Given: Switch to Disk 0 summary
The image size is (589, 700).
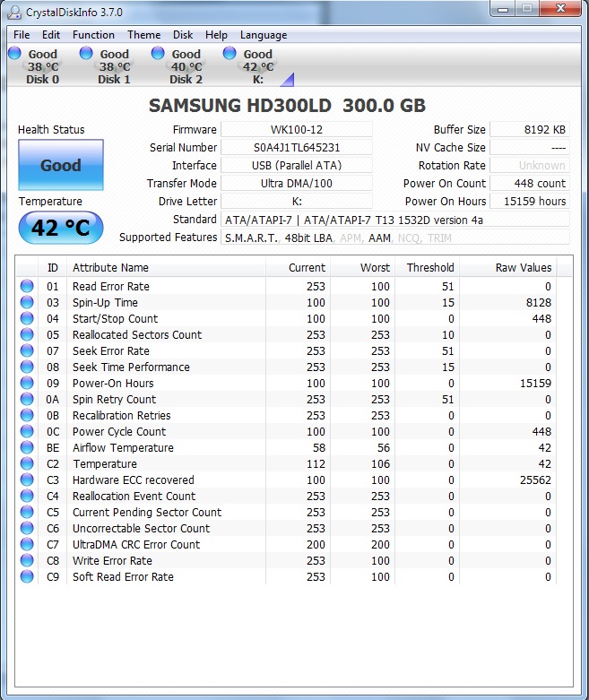Looking at the screenshot, I should 42,66.
